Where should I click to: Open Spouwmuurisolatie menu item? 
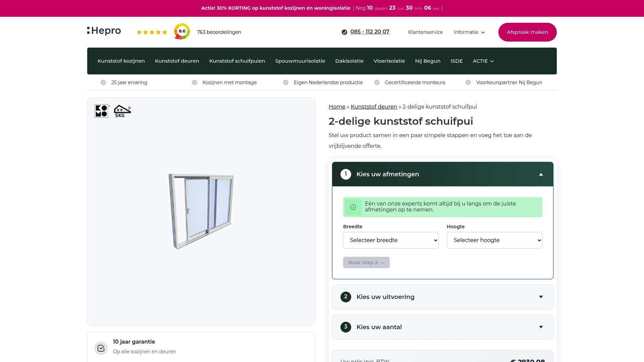pyautogui.click(x=300, y=61)
